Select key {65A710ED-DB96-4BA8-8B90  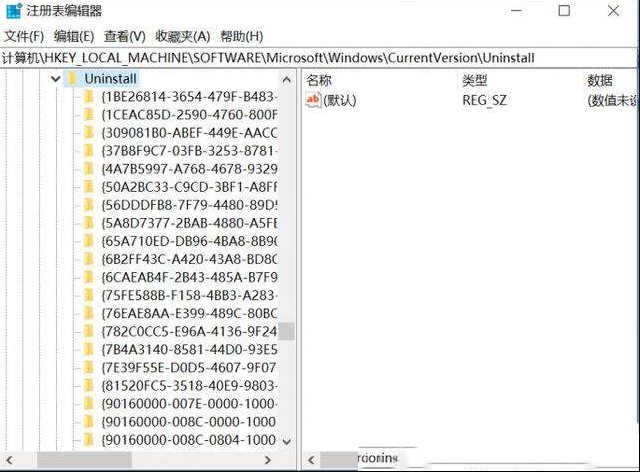point(189,241)
